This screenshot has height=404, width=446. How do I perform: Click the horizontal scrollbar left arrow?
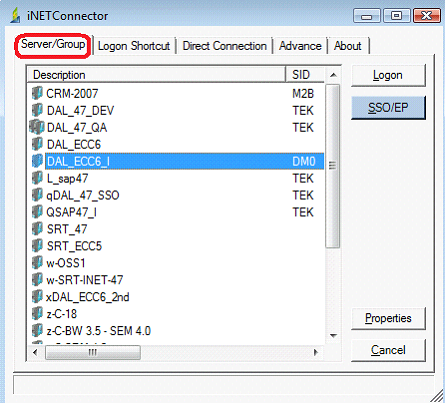click(x=35, y=352)
